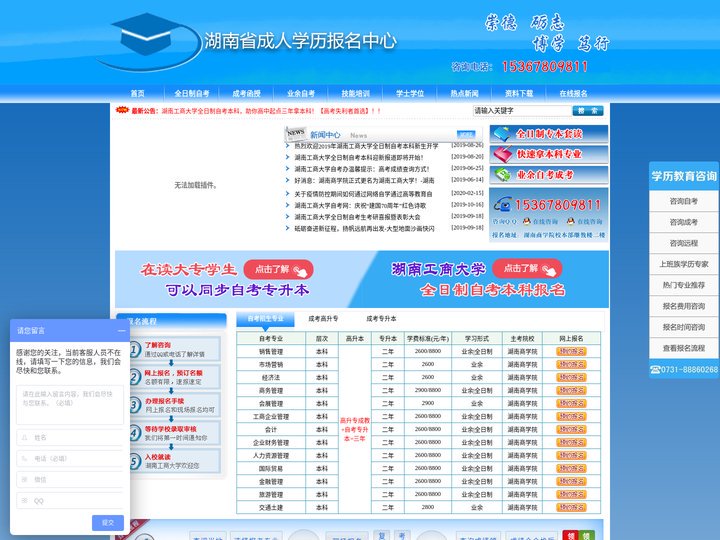Click 报名 button in 会展管理 row
The width and height of the screenshot is (720, 540).
(571, 403)
